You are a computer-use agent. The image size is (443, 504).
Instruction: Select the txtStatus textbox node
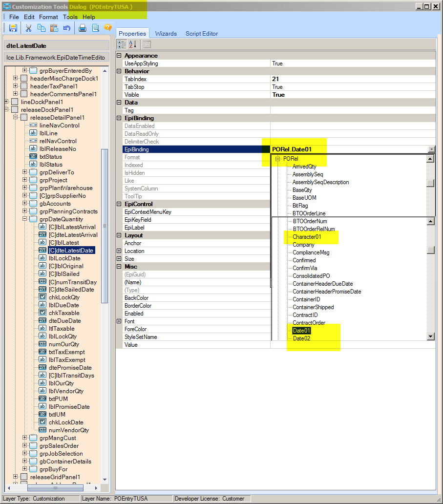coord(51,157)
